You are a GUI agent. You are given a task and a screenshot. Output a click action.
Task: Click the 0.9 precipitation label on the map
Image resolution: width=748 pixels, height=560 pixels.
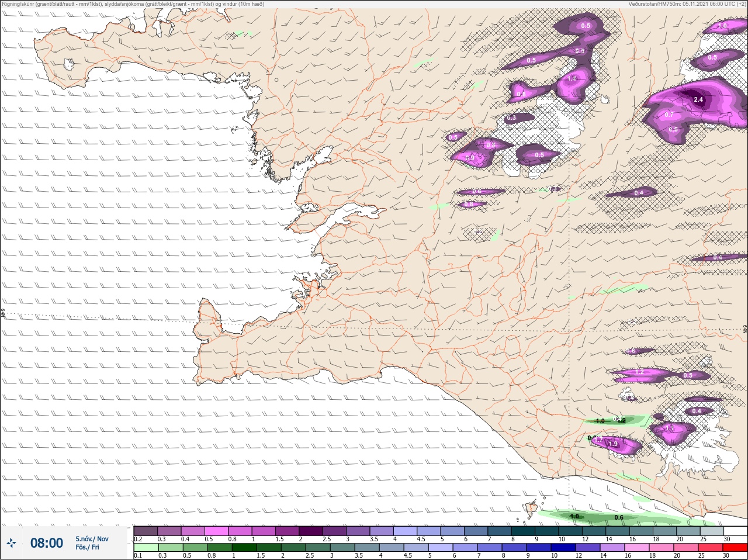tap(470, 157)
